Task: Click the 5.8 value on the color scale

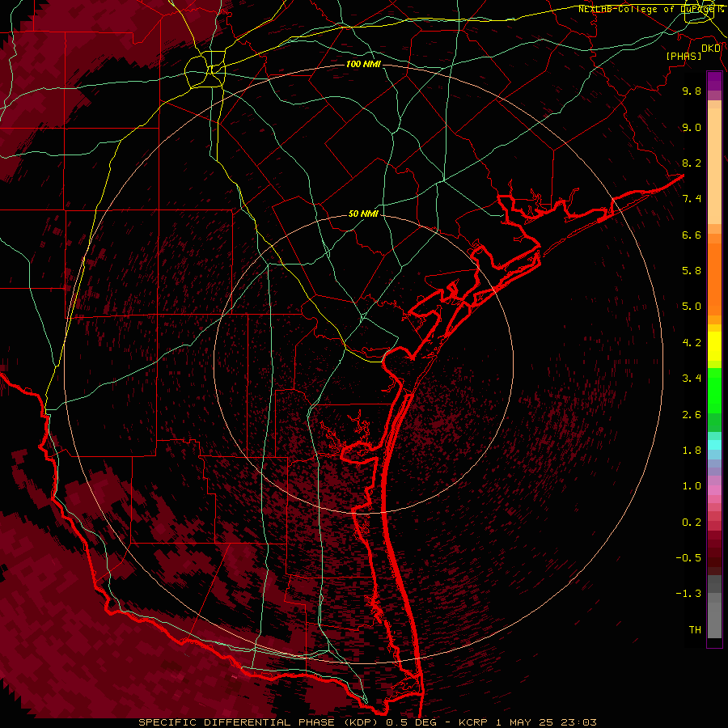Action: (x=692, y=271)
